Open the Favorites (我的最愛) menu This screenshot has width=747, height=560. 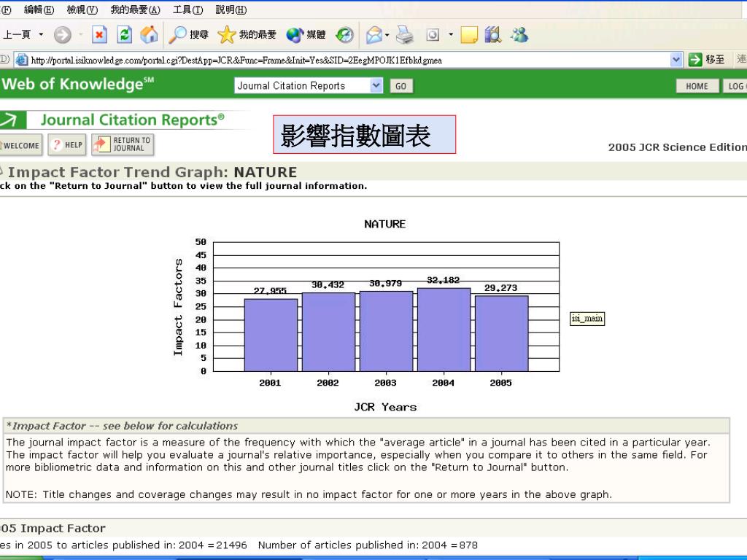click(135, 9)
